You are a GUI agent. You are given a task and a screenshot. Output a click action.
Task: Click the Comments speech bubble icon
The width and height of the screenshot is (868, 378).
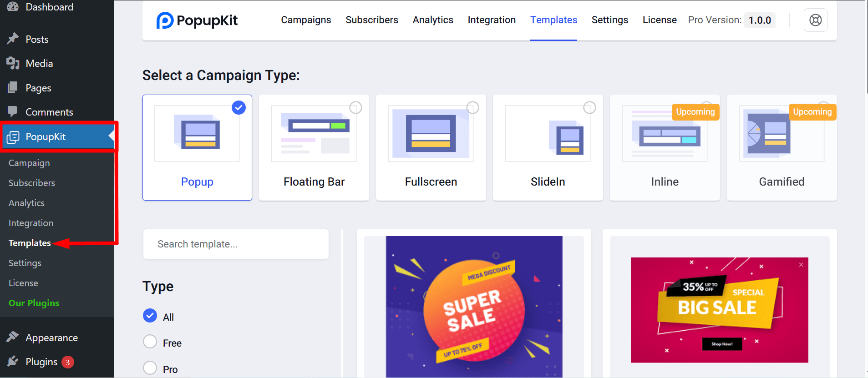[x=13, y=111]
